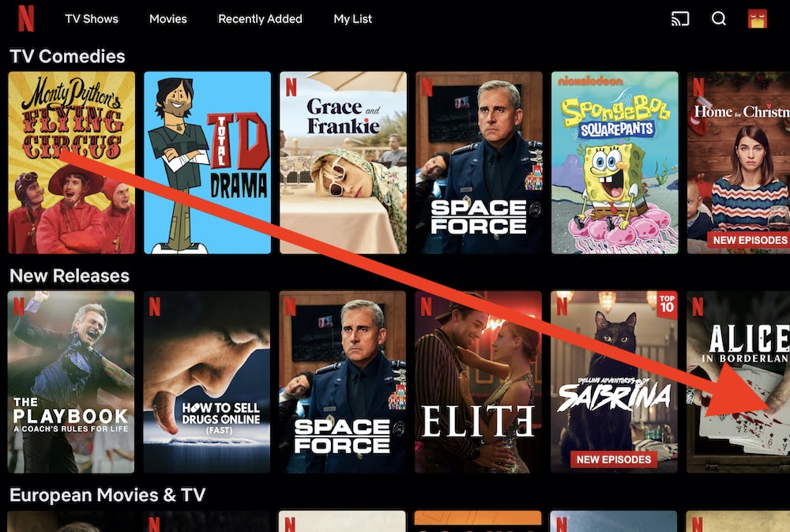Open the European Movies & TV heading
The height and width of the screenshot is (532, 790).
point(107,495)
